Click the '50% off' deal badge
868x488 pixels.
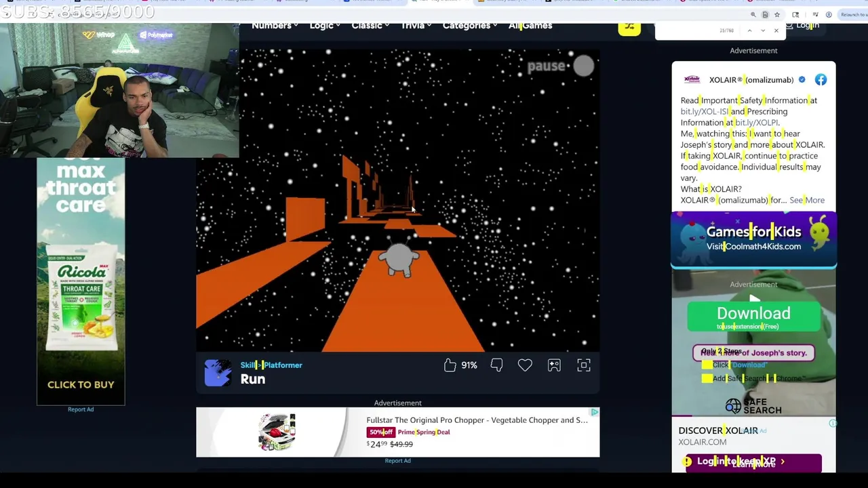[380, 432]
